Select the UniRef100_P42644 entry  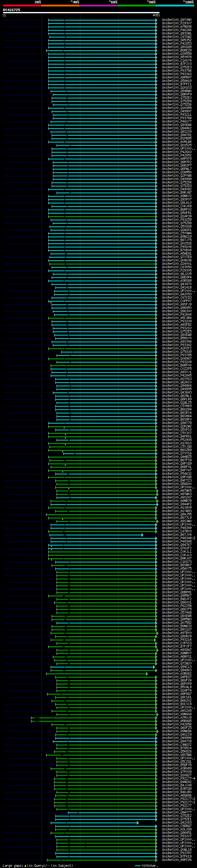click(177, 315)
